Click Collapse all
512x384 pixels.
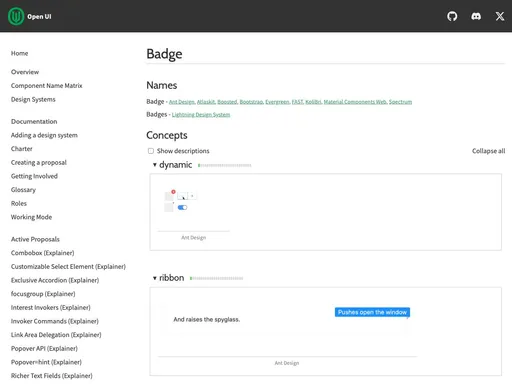(x=488, y=151)
